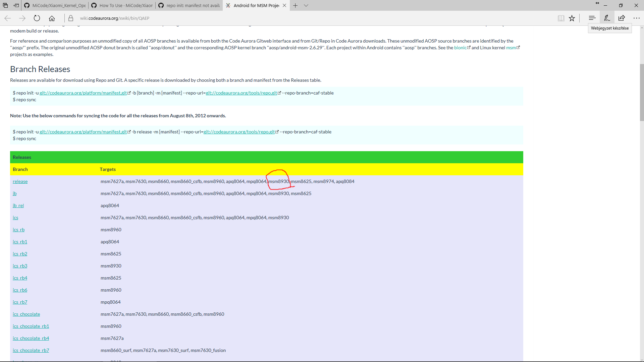Open a new browser tab
The width and height of the screenshot is (644, 362).
pos(295,5)
